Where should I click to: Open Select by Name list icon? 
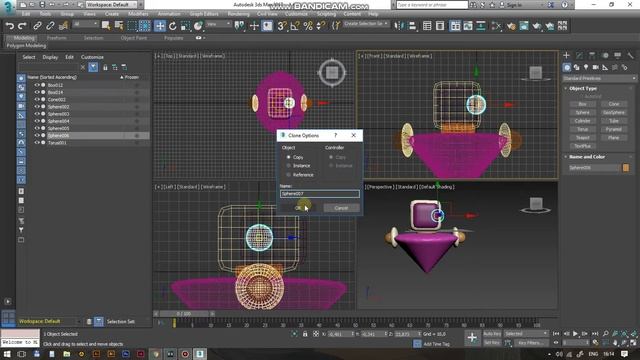click(119, 26)
